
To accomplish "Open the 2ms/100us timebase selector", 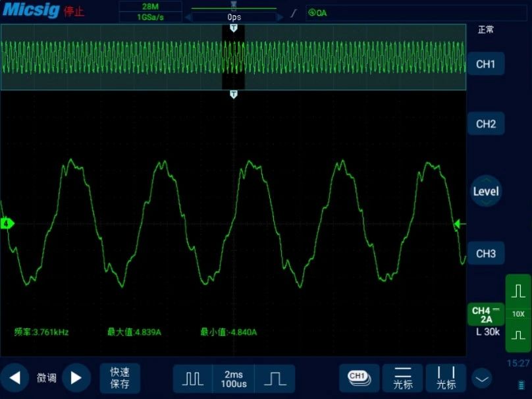I will tap(234, 379).
